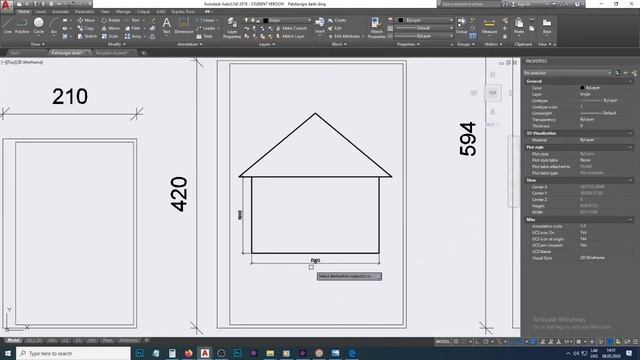Activate the Trim command
640x360 pixels.
coord(132,20)
